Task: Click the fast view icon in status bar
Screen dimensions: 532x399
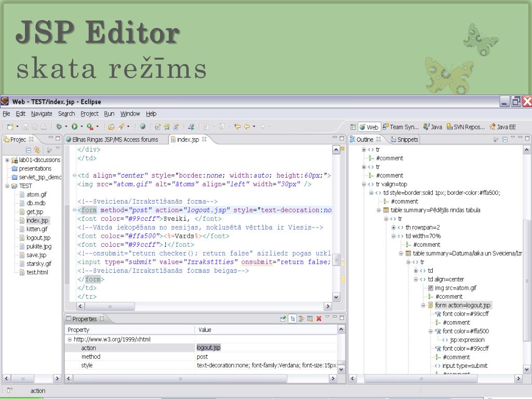Action: [x=9, y=391]
